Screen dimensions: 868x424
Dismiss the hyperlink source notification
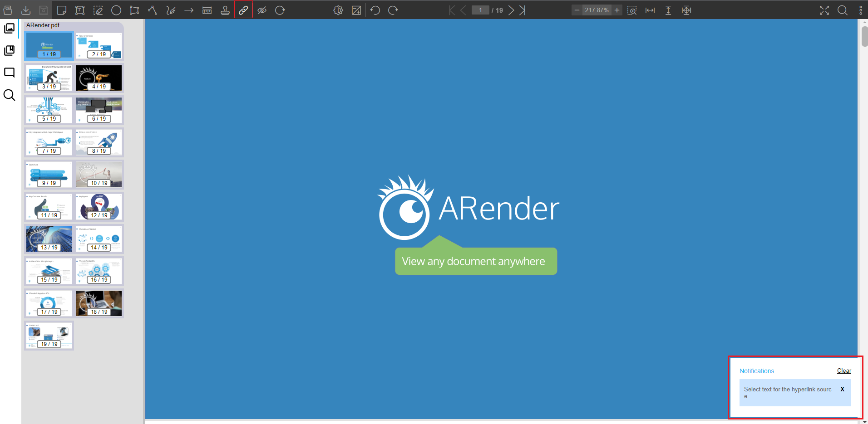tap(842, 389)
